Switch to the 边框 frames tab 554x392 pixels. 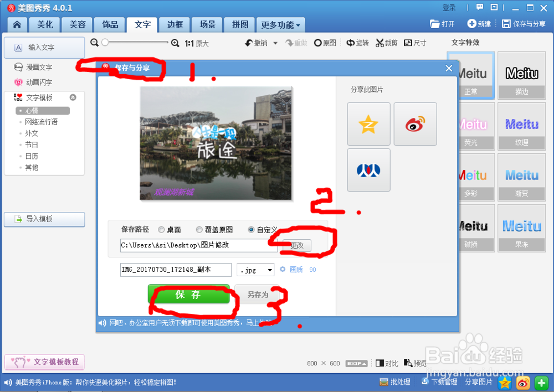(x=174, y=24)
